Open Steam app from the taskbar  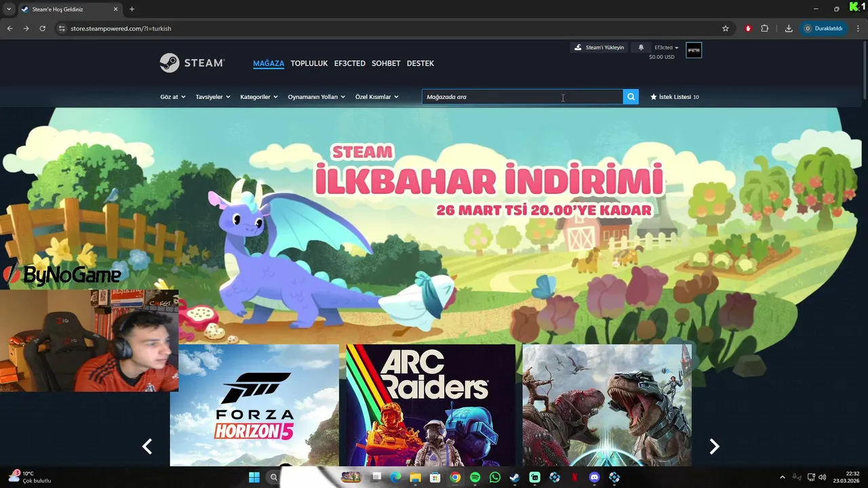click(x=515, y=477)
